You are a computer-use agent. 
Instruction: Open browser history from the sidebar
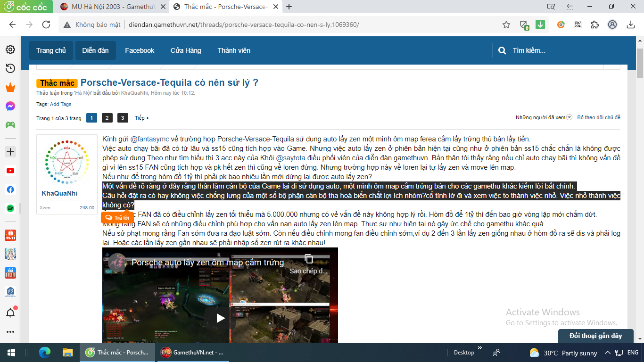[x=10, y=68]
